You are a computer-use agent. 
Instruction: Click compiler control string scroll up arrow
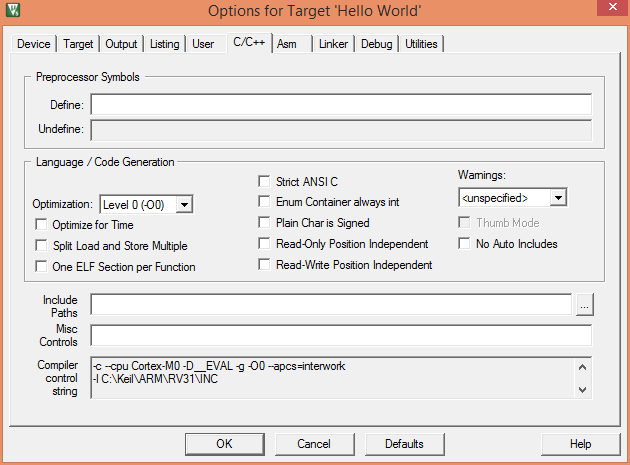click(583, 367)
